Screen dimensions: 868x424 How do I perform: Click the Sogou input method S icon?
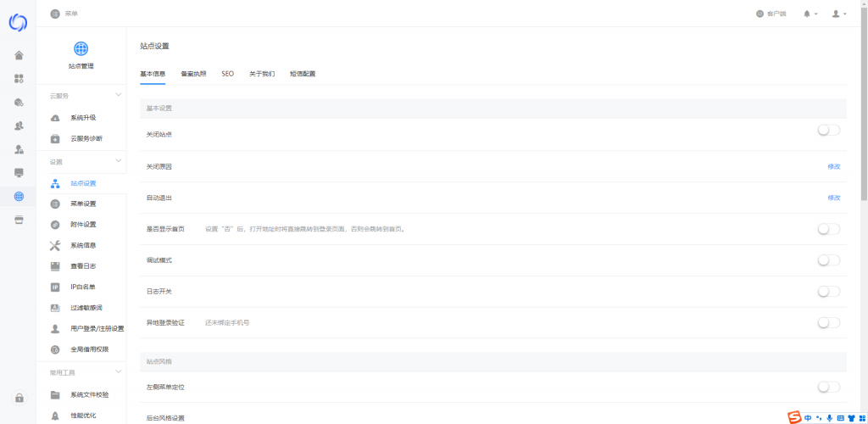click(794, 417)
